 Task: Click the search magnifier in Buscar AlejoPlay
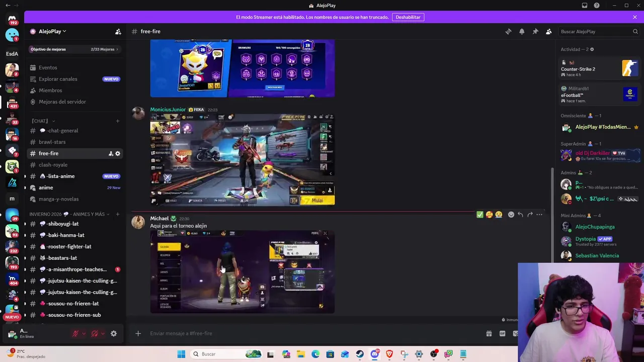tap(635, 31)
